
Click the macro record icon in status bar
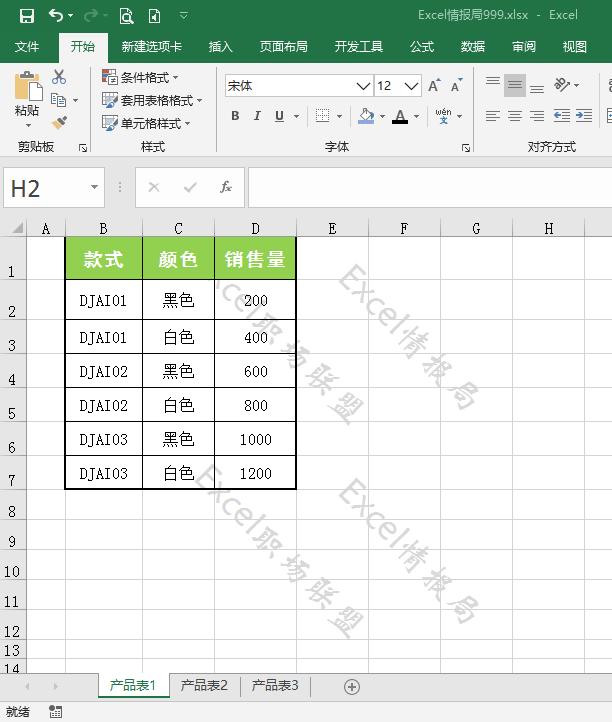coord(56,711)
